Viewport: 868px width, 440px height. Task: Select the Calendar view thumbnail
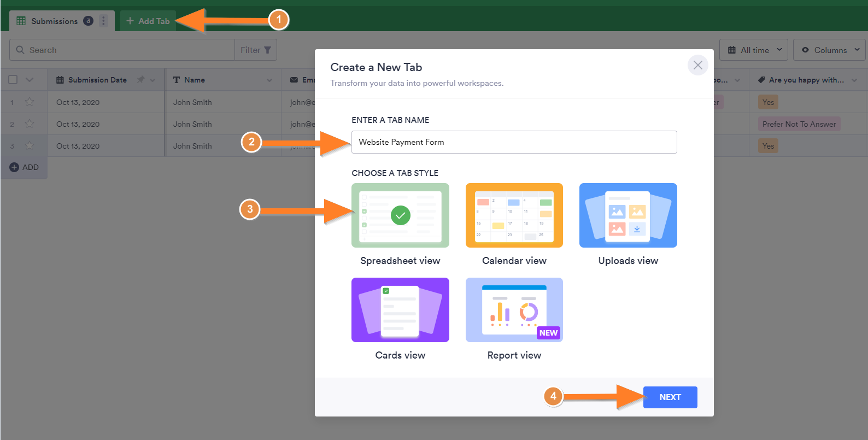(514, 215)
